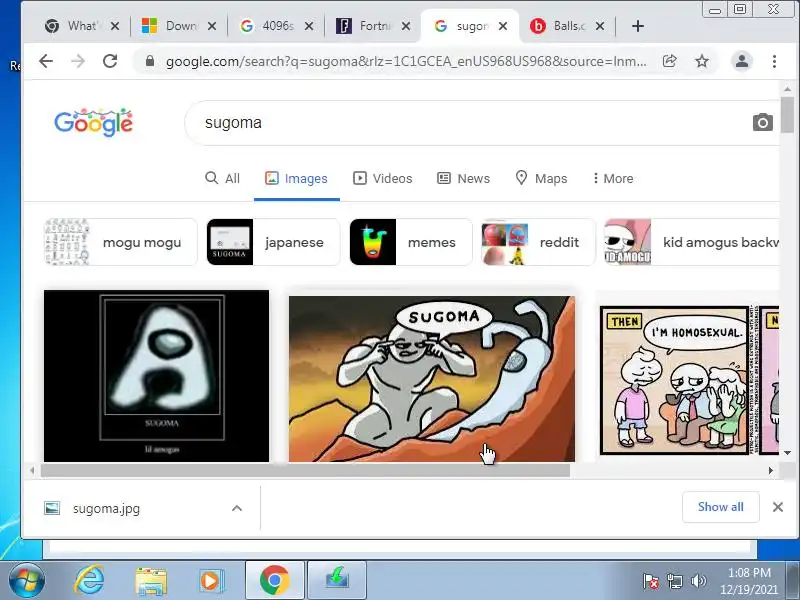Click the horizontal scrollbar thumb
This screenshot has height=600, width=800.
(305, 470)
